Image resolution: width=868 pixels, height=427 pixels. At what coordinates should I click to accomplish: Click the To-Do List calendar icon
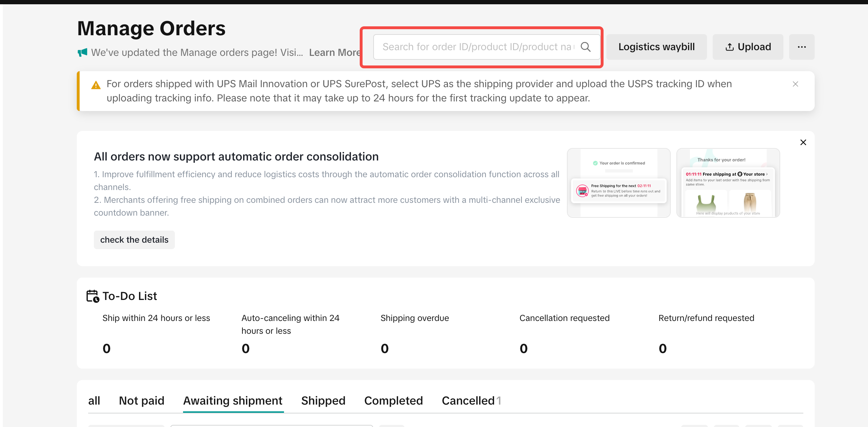(x=93, y=296)
